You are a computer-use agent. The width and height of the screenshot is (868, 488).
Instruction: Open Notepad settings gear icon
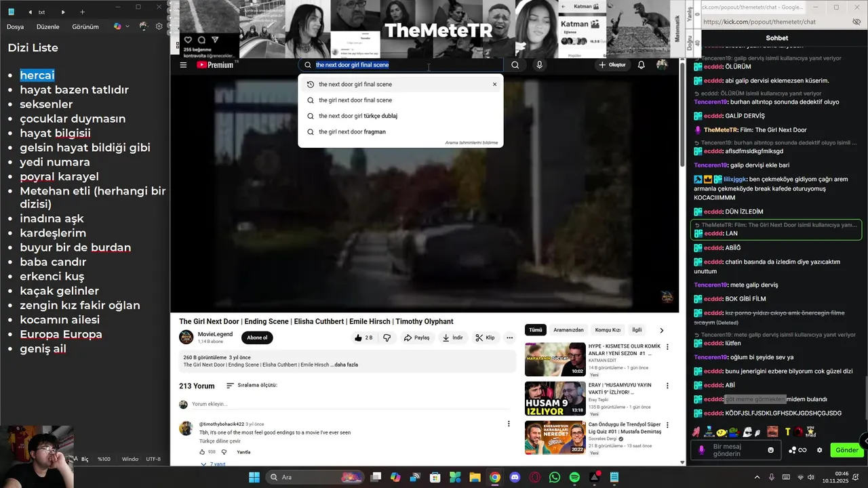point(159,26)
